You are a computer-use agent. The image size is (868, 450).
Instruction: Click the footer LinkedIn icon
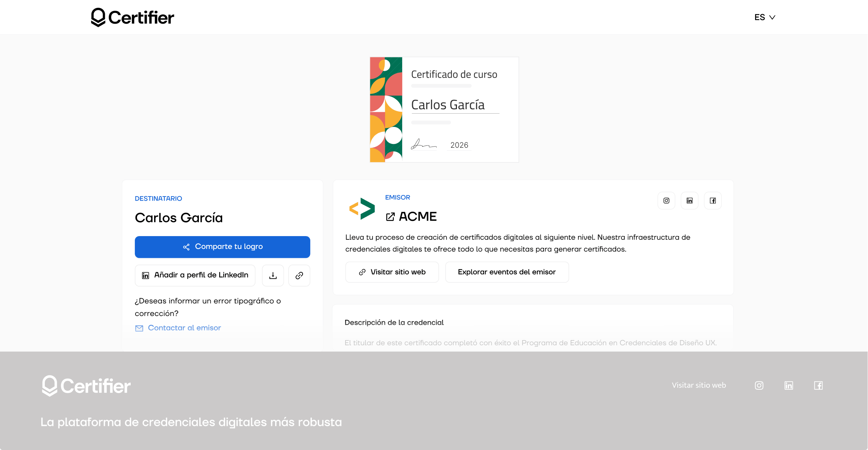(x=789, y=386)
